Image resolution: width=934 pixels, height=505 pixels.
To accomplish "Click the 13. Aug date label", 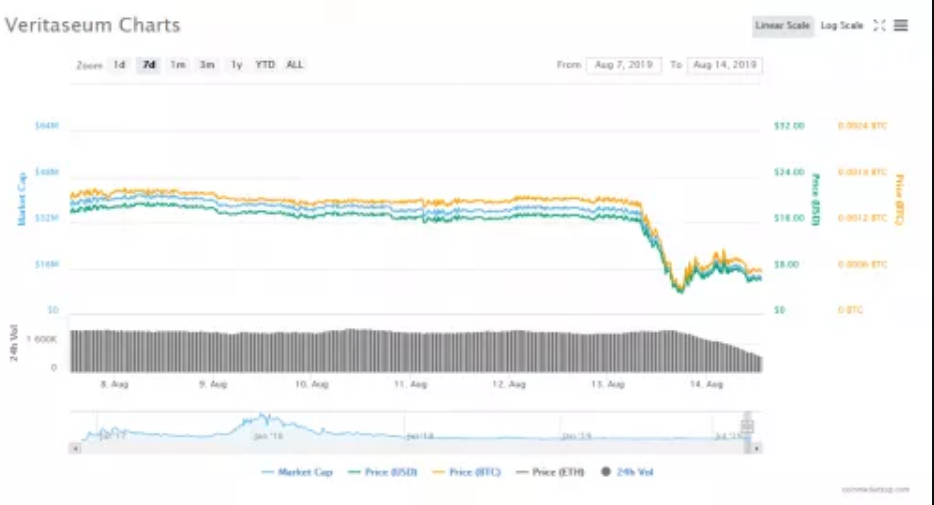I will click(x=608, y=384).
